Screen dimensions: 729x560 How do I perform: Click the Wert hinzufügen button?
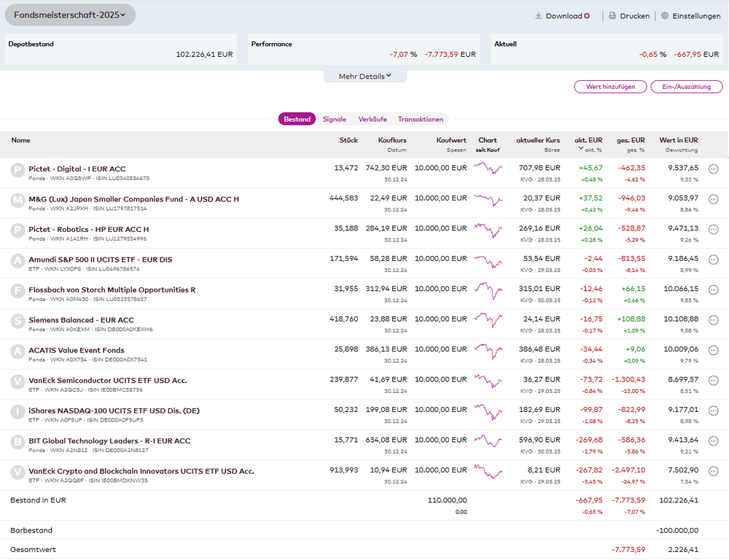point(610,87)
